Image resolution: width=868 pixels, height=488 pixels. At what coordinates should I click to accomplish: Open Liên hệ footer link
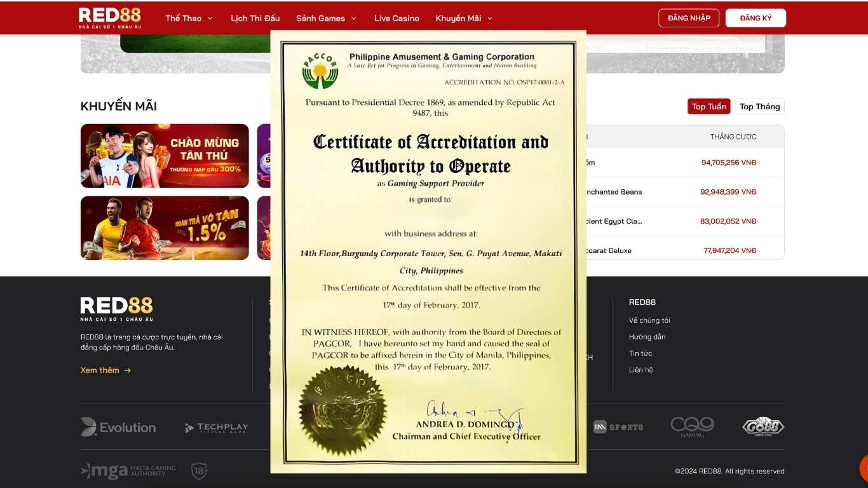pos(641,370)
